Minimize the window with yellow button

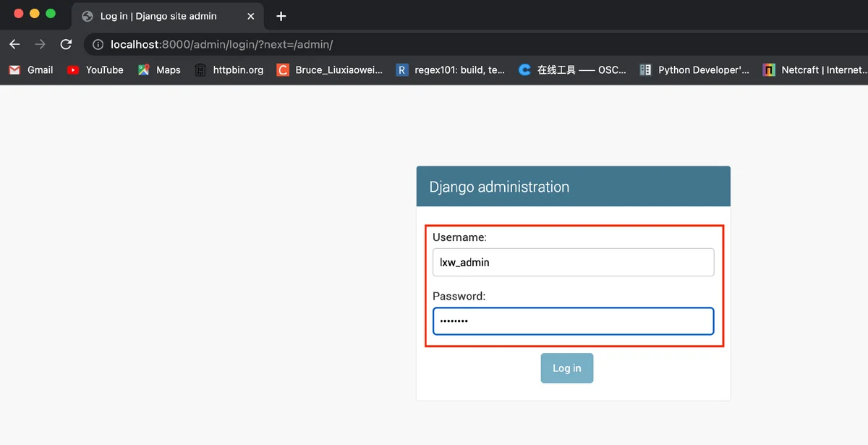point(35,14)
